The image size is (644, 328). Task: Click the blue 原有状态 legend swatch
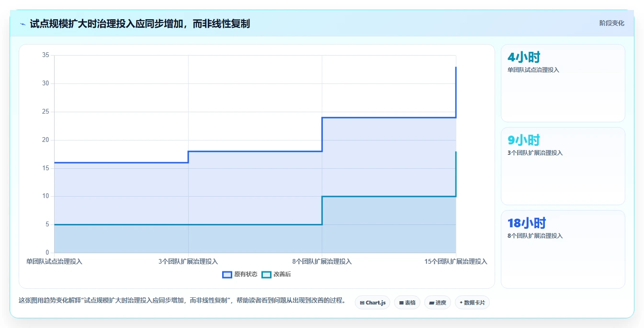[227, 274]
